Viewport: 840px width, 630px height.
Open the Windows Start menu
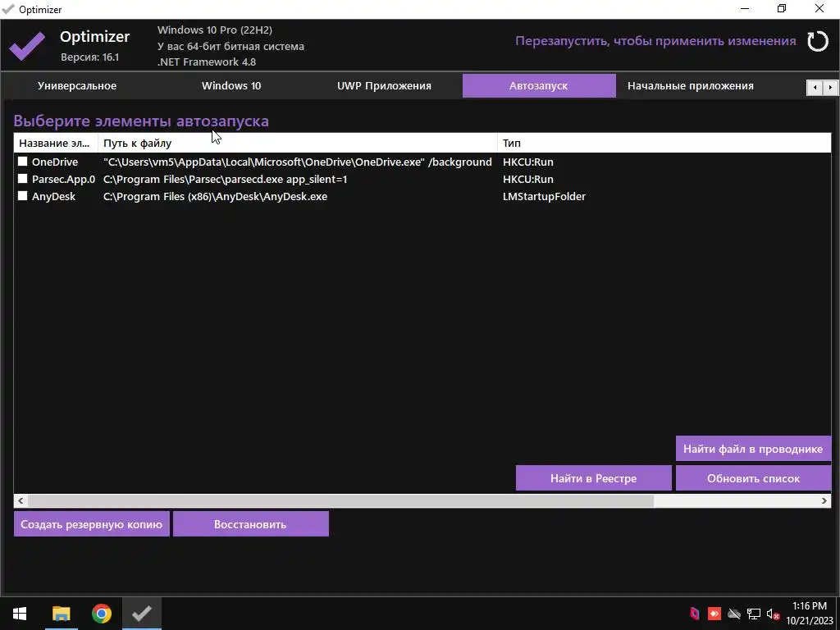(20, 614)
